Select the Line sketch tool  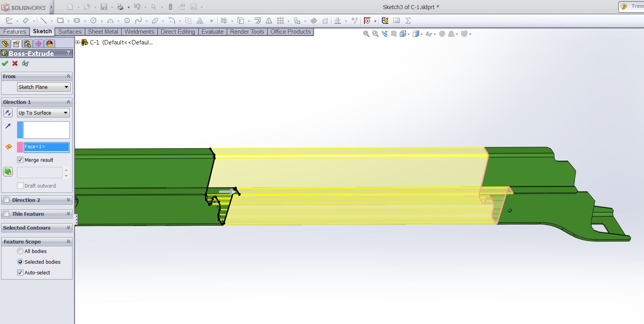click(44, 21)
